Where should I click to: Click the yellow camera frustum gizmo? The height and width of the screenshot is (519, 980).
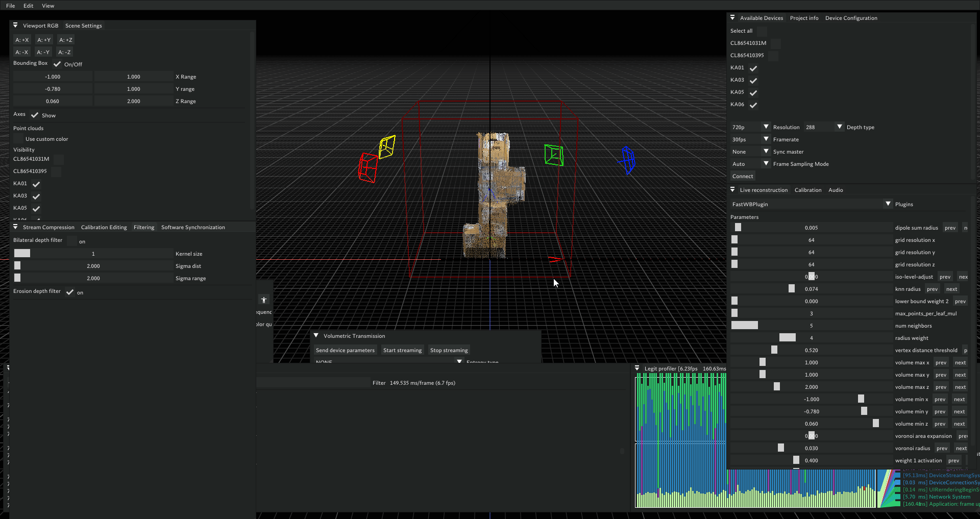[x=387, y=147]
